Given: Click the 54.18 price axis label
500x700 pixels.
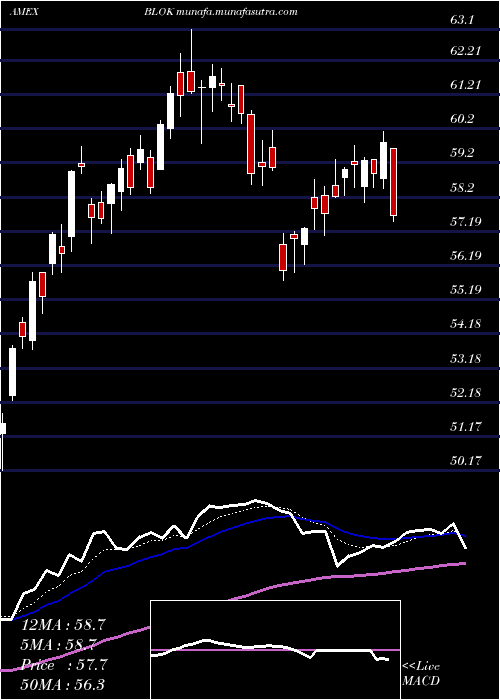Looking at the screenshot, I should [466, 324].
